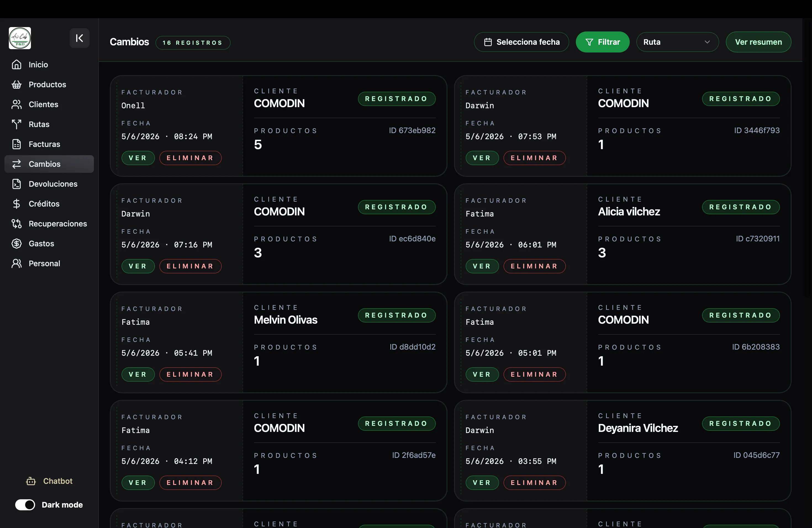The height and width of the screenshot is (528, 812).
Task: Click ELIMINAR on record 6b208383
Action: (x=534, y=374)
